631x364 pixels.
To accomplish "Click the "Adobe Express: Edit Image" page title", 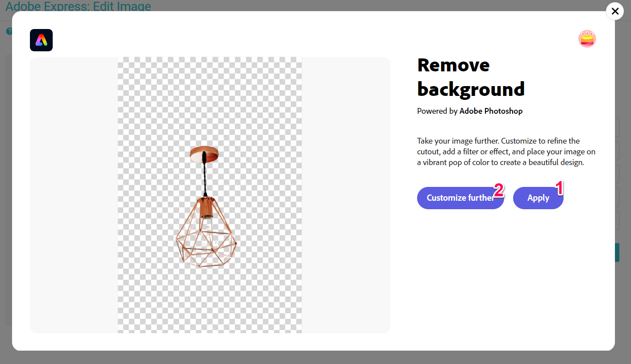I will click(x=78, y=6).
